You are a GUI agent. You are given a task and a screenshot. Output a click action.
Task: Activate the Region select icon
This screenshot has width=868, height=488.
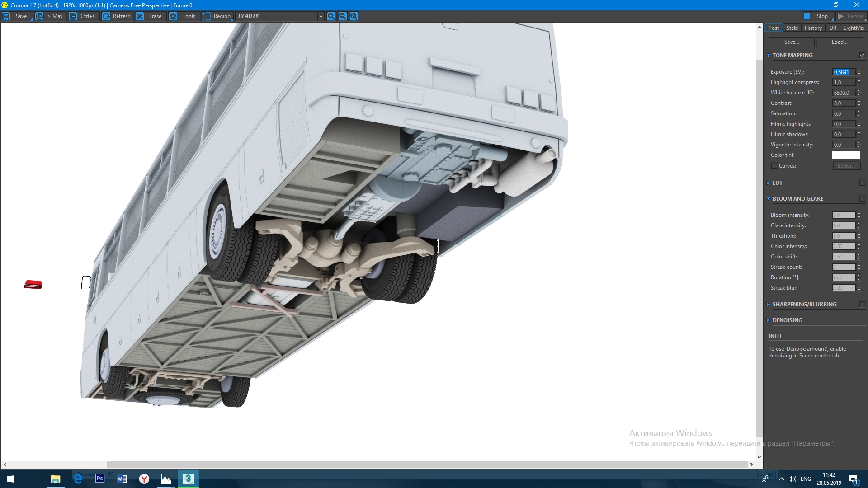pyautogui.click(x=207, y=16)
